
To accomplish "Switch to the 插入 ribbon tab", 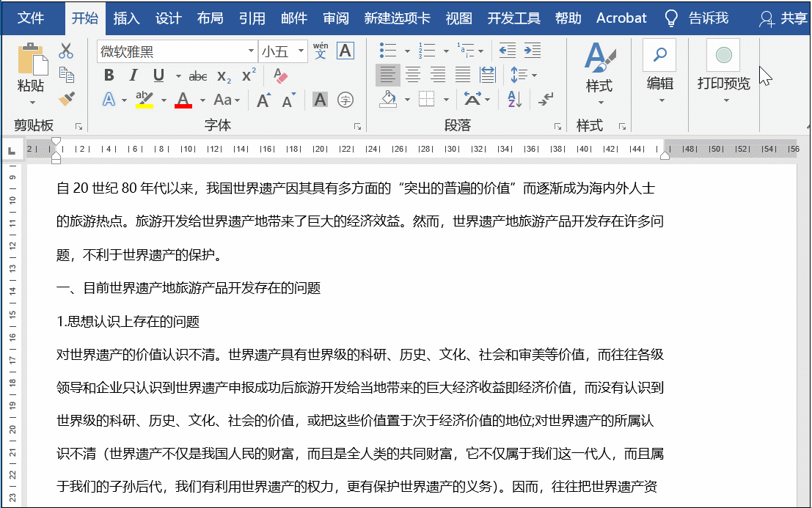I will click(126, 18).
